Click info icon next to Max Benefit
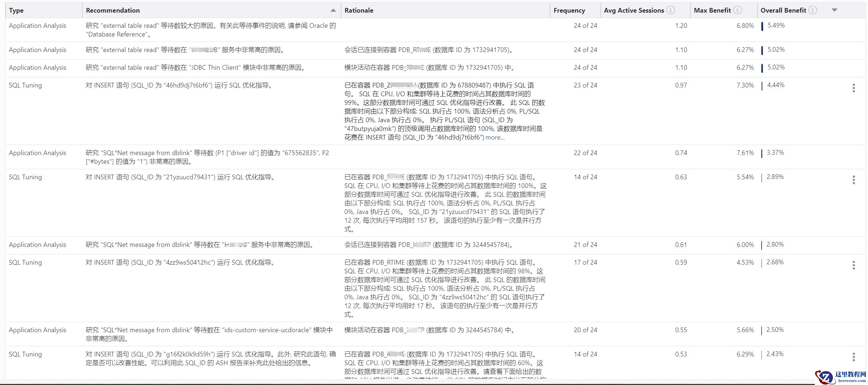Screen dimensions: 868x385 point(737,10)
